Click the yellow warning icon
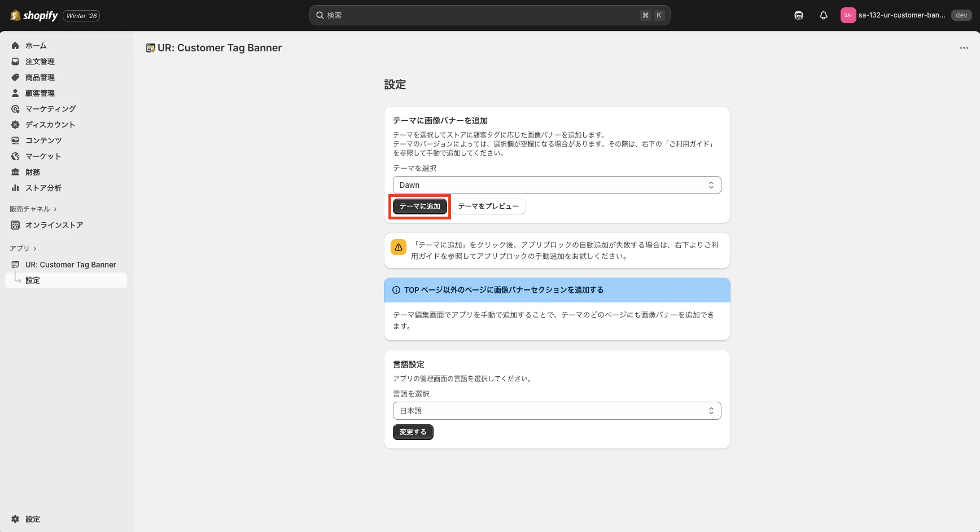The image size is (980, 532). tap(399, 247)
